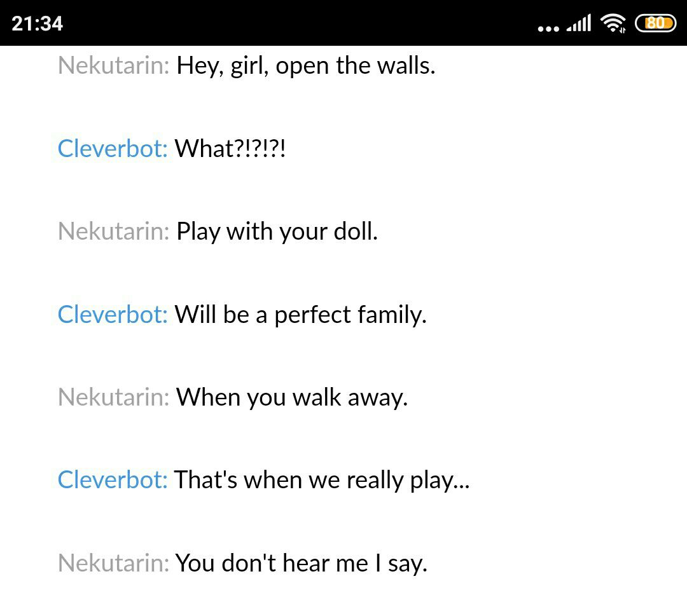Tap the word 'family' in Cleverbot's reply

(x=392, y=315)
